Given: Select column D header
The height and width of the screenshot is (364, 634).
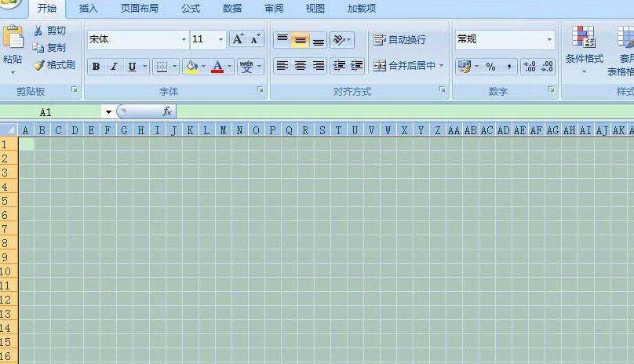Looking at the screenshot, I should click(75, 130).
